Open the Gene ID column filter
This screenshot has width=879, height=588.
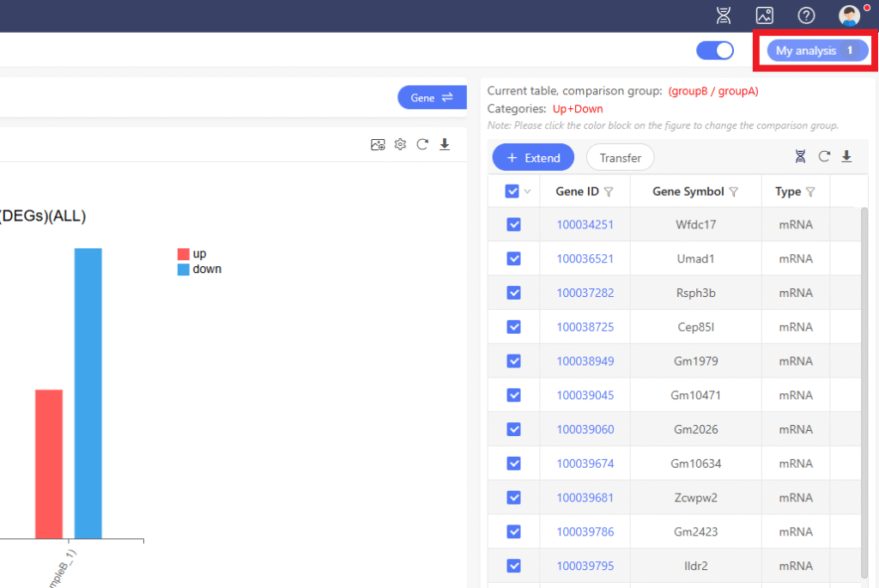[x=609, y=192]
